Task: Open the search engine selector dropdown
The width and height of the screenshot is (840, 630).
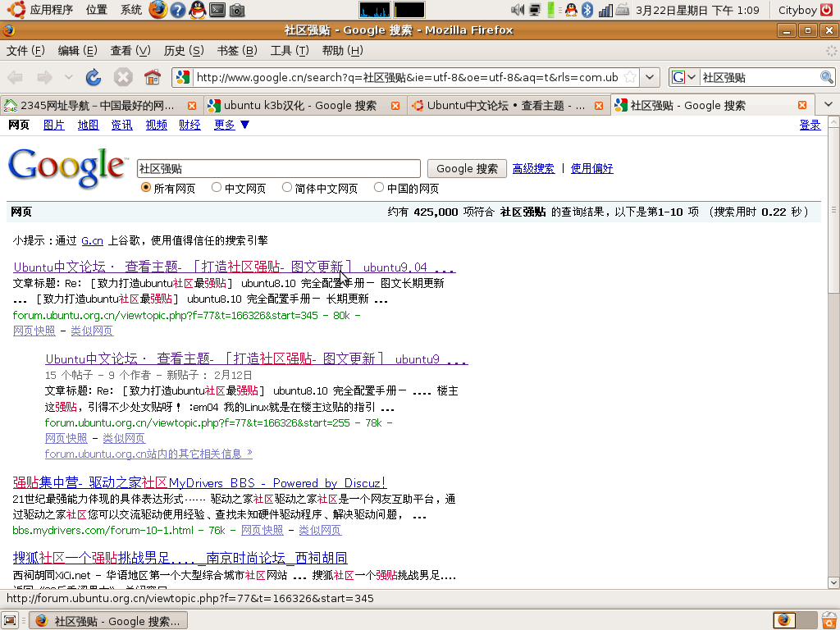Action: 685,77
